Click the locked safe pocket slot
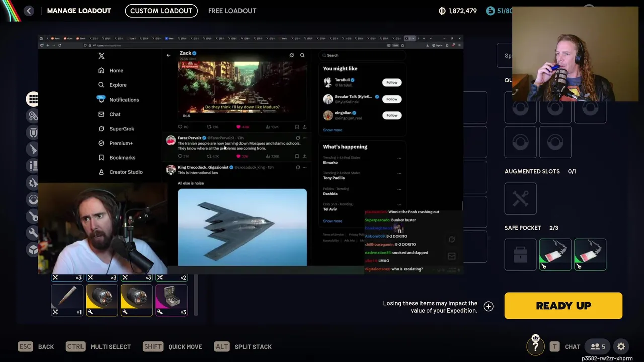644x362 pixels. [520, 255]
